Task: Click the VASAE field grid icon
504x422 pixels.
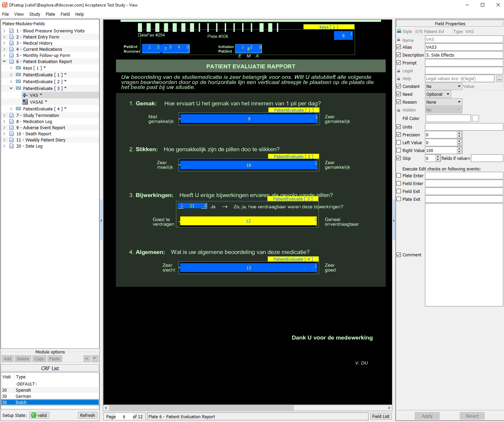Action: pos(25,102)
